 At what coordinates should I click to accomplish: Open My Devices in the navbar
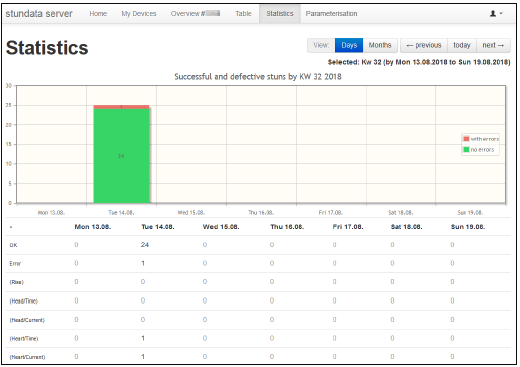(139, 14)
